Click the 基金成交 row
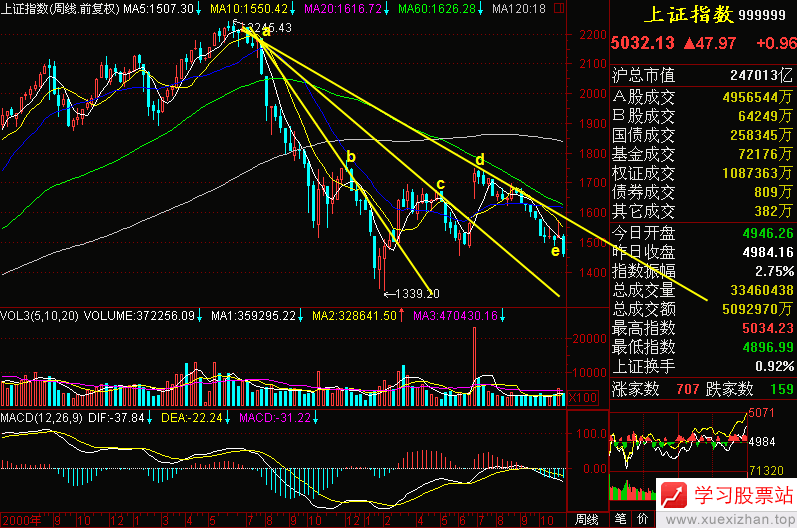 pos(702,153)
